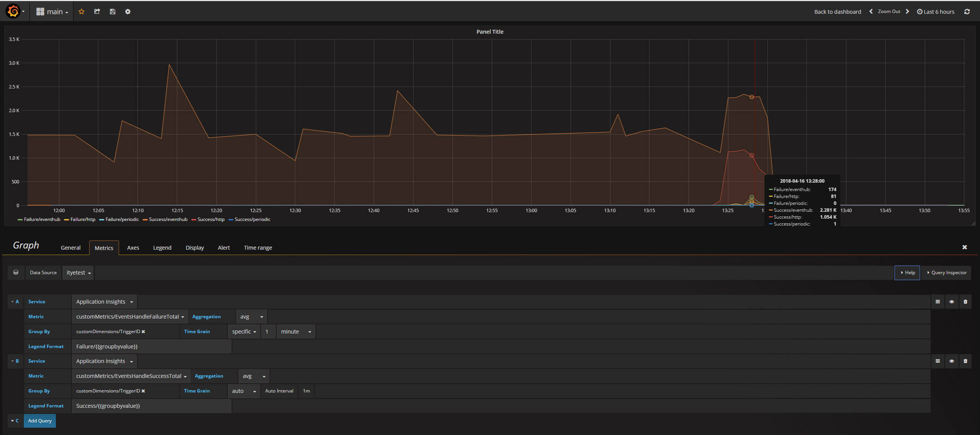Click the Panel Title header
Screen dimensions: 980x435
click(x=490, y=32)
